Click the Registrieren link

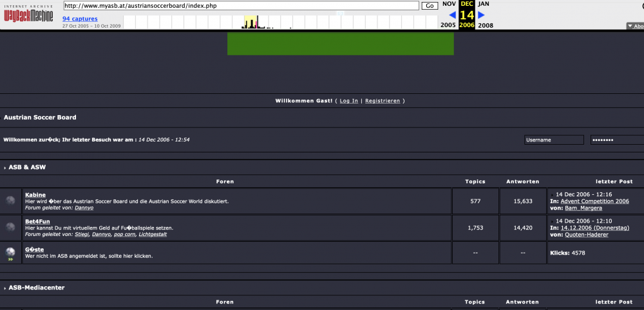coord(383,101)
